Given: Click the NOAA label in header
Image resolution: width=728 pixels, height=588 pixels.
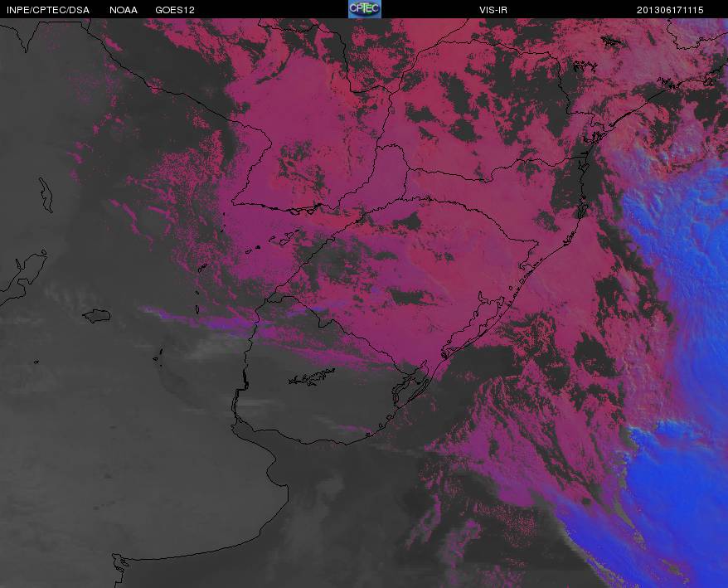Looking at the screenshot, I should 124,10.
